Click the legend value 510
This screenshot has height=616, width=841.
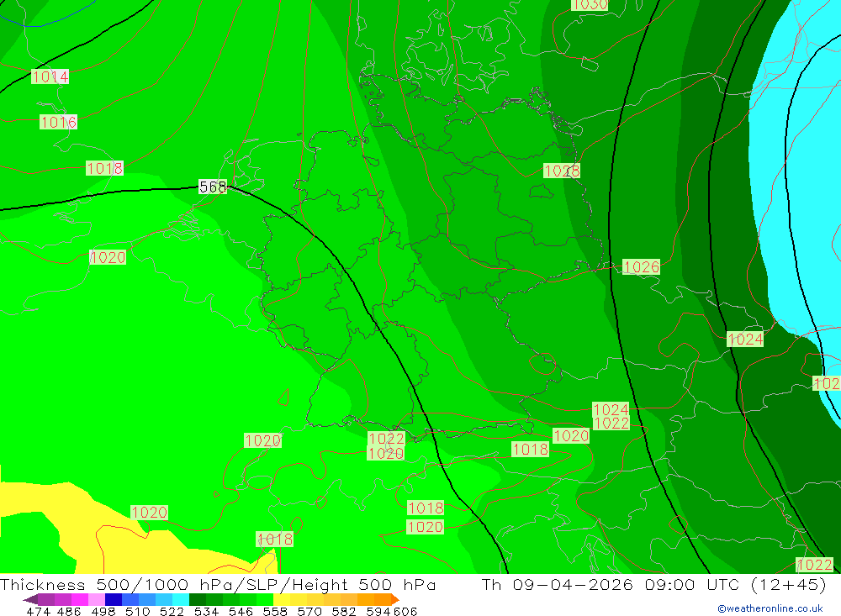click(x=138, y=611)
